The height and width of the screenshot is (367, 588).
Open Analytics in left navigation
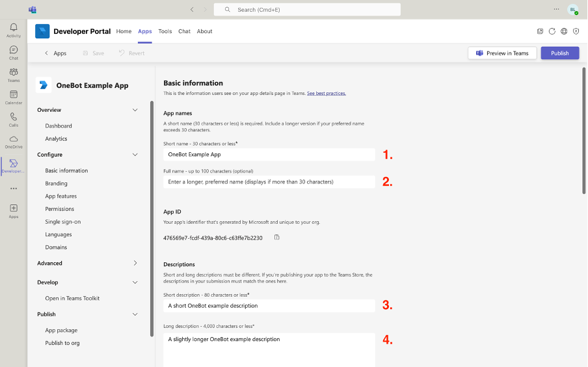pyautogui.click(x=56, y=139)
